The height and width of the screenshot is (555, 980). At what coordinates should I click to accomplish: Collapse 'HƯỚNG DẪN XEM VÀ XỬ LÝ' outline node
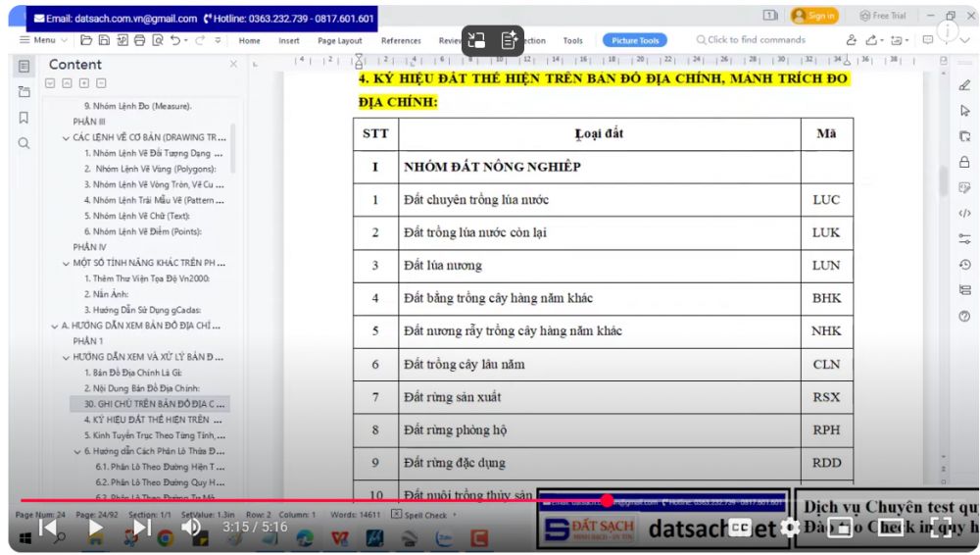[x=66, y=357]
